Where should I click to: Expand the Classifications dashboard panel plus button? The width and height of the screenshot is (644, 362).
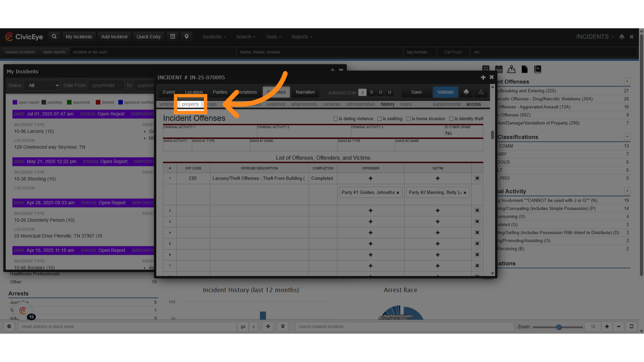tap(627, 136)
